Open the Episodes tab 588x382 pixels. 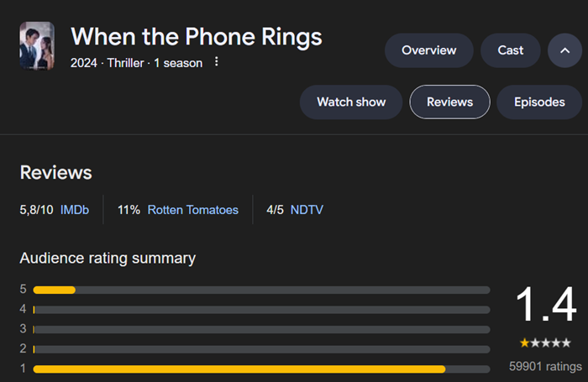[x=539, y=102]
